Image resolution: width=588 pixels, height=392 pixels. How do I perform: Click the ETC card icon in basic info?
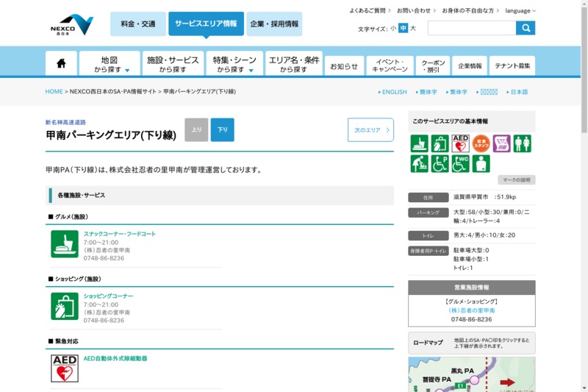point(501,143)
